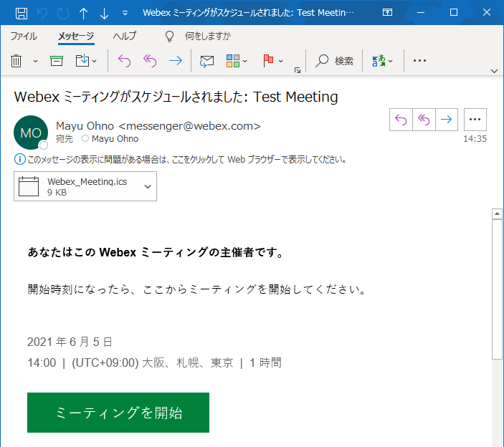The width and height of the screenshot is (504, 447).
Task: Open the ファイル menu tab
Action: click(x=24, y=37)
